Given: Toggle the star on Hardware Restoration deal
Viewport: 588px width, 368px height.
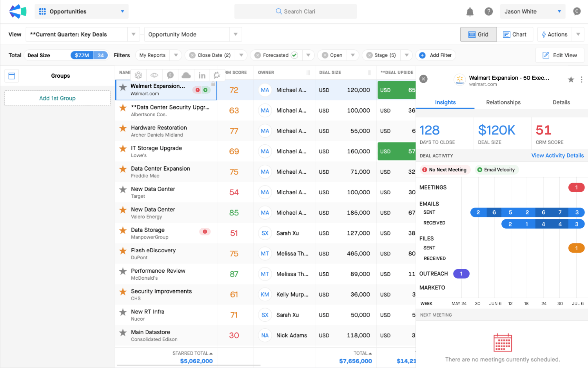Looking at the screenshot, I should [x=123, y=128].
